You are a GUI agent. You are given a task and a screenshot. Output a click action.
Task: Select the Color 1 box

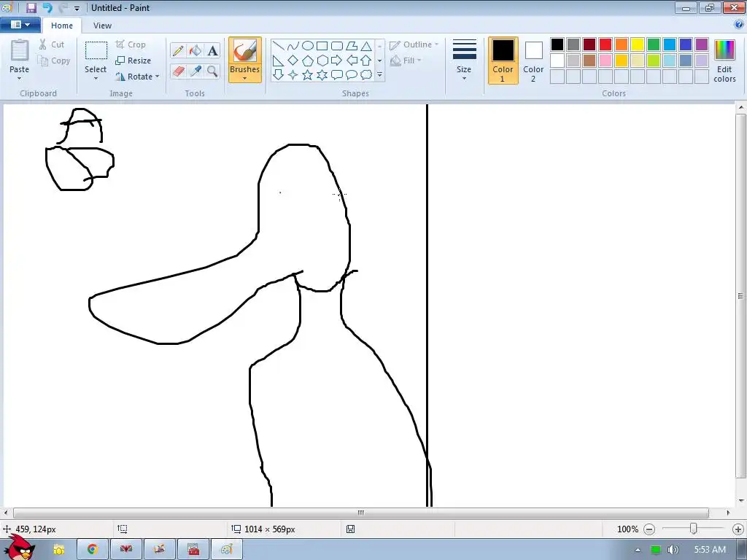click(503, 61)
